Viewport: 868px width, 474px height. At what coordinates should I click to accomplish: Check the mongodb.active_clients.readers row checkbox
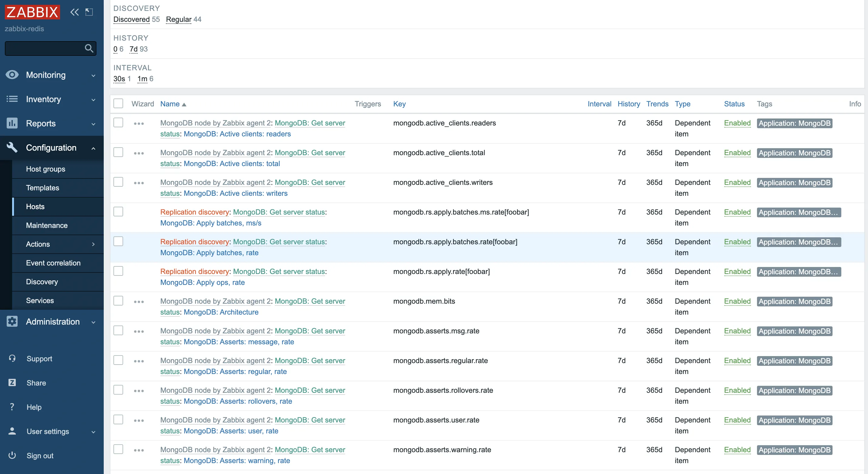[x=118, y=122]
